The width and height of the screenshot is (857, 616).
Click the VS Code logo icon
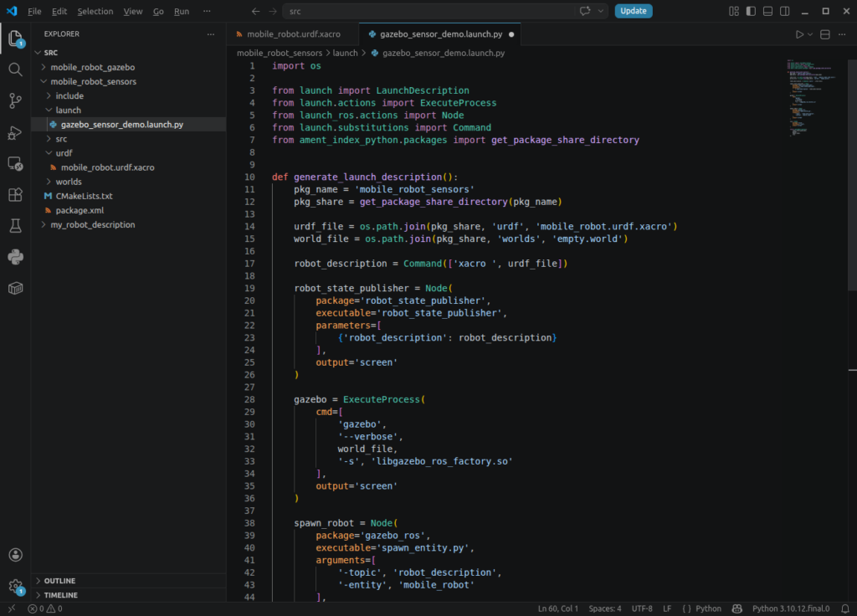(x=12, y=11)
